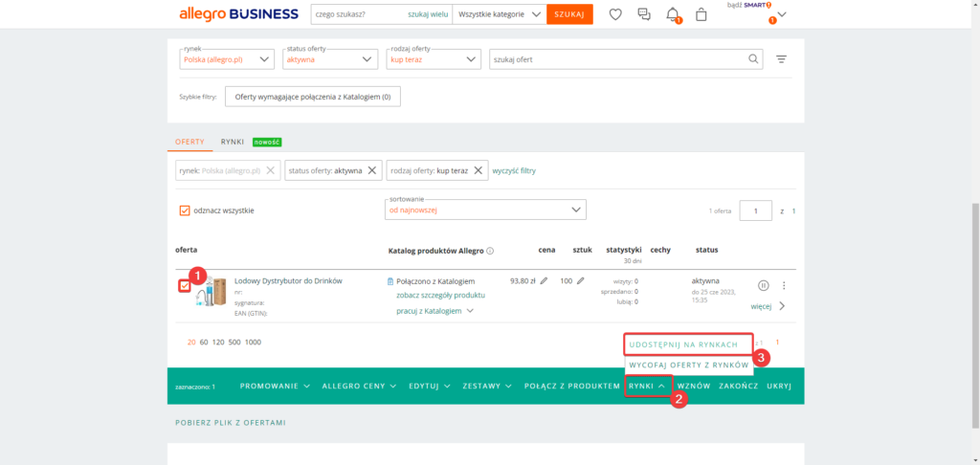
Task: Click the Allegro Business logo
Action: pyautogui.click(x=238, y=13)
